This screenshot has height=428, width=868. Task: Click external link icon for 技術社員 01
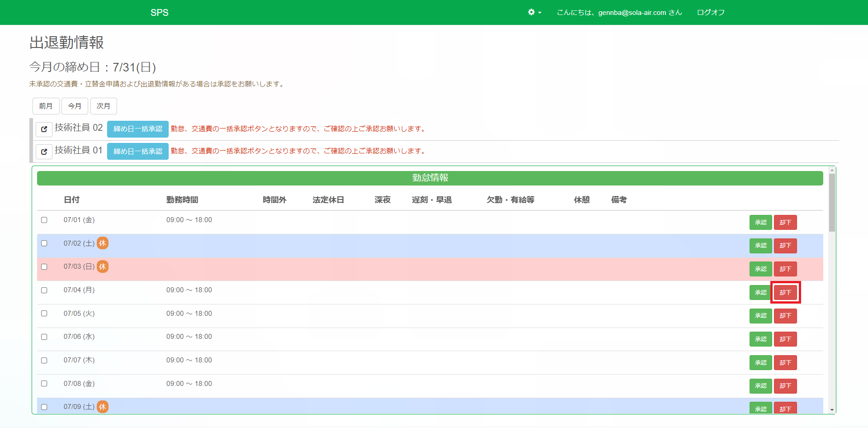pos(44,152)
